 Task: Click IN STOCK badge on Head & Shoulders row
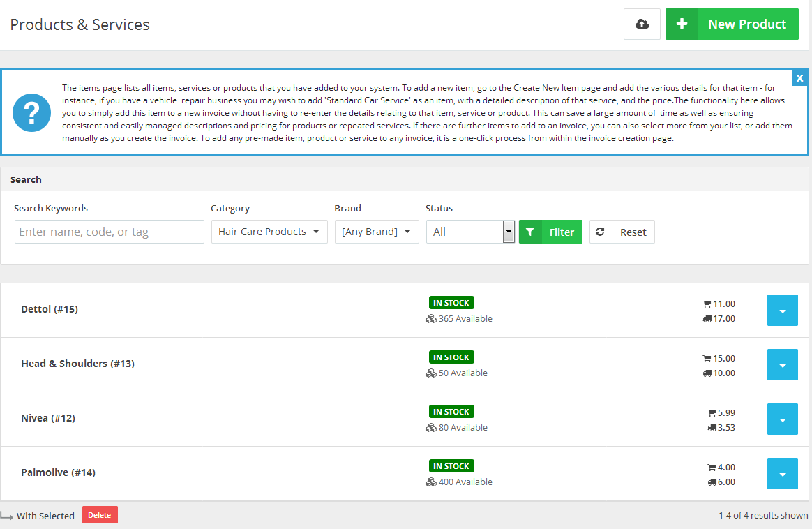click(451, 357)
